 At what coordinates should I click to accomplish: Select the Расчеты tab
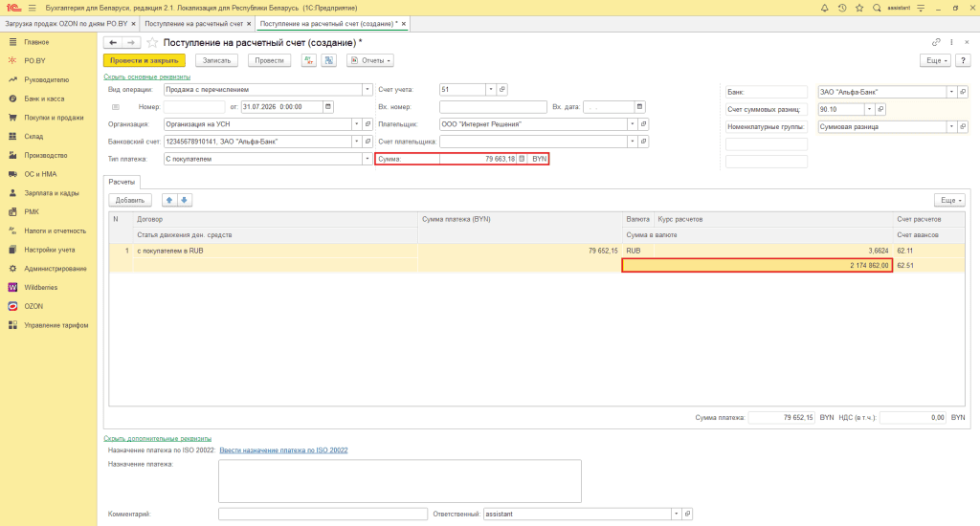(122, 182)
